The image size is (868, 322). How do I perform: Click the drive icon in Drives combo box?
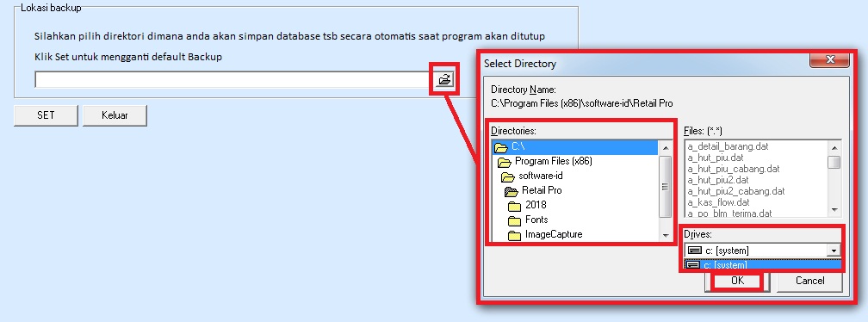pos(694,251)
